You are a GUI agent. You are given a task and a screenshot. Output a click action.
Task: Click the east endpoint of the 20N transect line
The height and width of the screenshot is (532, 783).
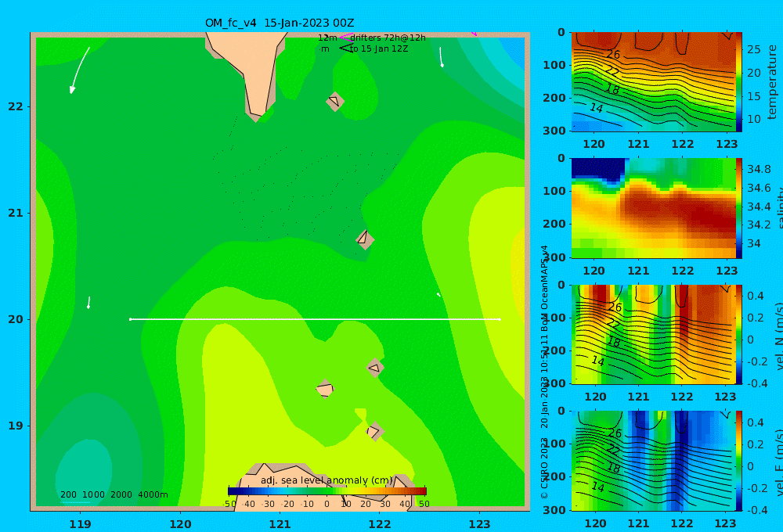point(499,319)
